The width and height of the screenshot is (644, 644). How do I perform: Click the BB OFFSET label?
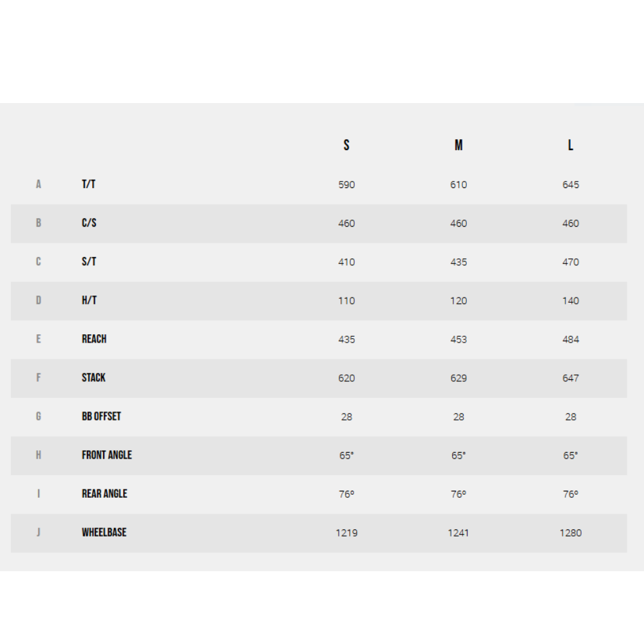tap(102, 416)
